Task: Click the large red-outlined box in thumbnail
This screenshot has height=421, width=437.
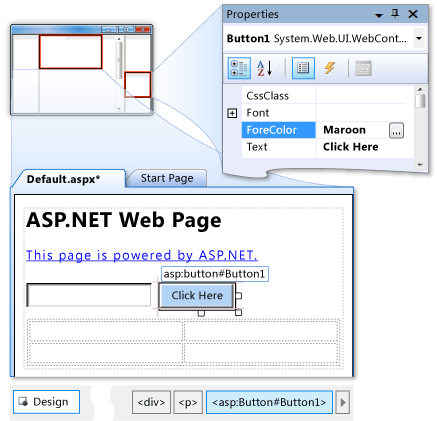Action: pyautogui.click(x=70, y=52)
